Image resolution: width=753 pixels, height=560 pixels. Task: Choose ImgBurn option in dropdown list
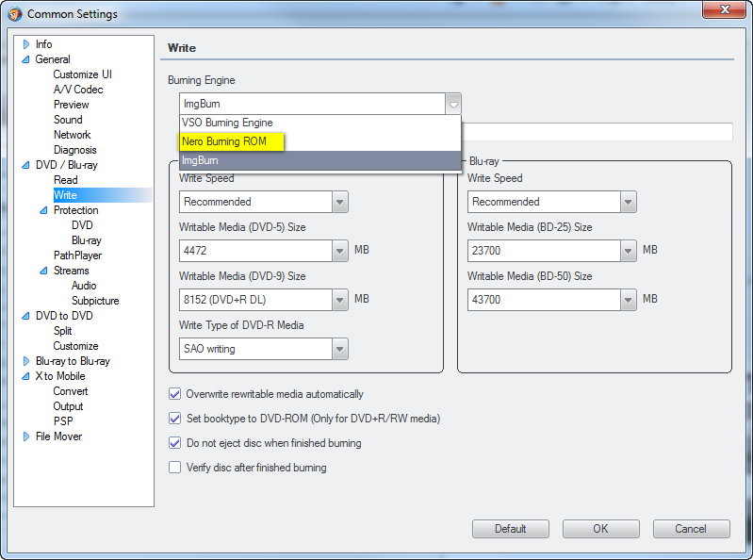coord(320,160)
